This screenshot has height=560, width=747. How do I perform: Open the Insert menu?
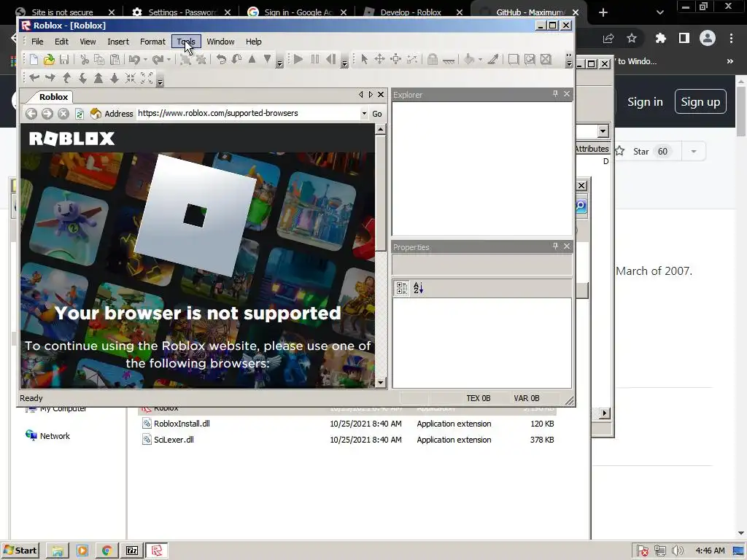118,42
